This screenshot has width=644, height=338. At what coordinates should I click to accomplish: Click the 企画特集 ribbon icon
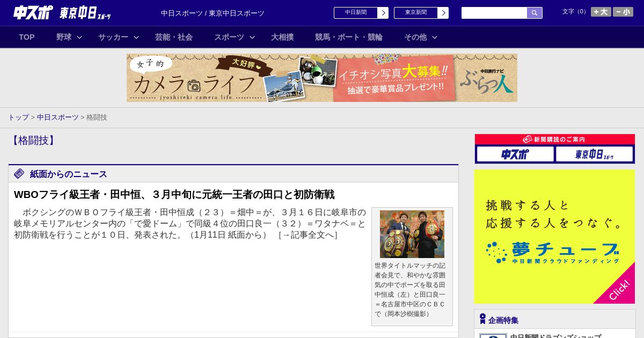click(482, 319)
